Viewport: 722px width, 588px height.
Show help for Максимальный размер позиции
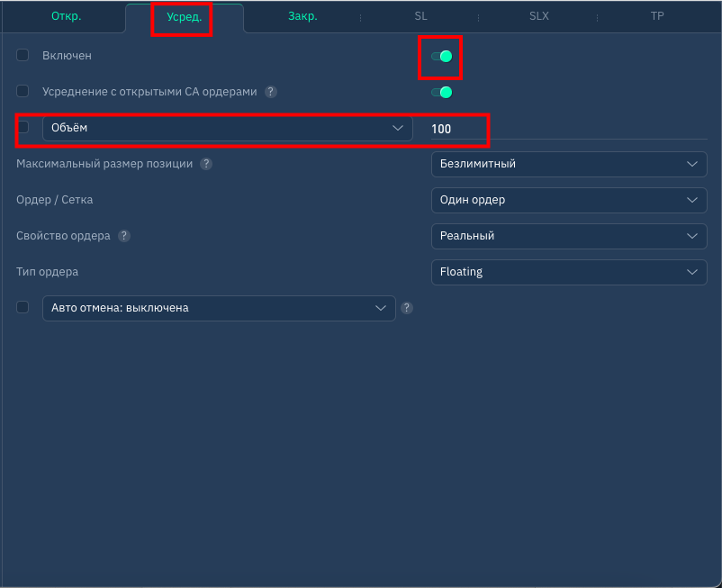pyautogui.click(x=206, y=164)
